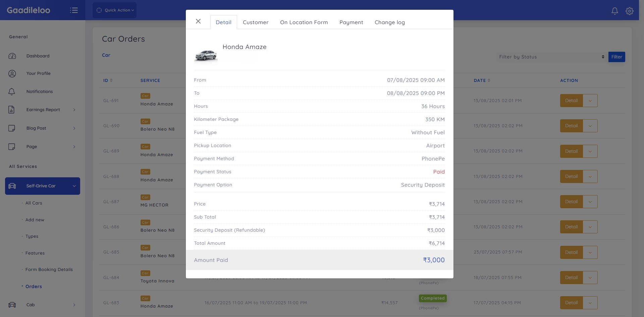This screenshot has width=644, height=317.
Task: Go to Dashboard
Action: (38, 56)
